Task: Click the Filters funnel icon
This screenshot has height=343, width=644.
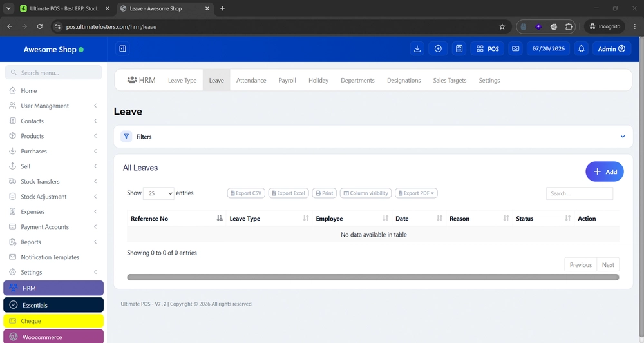Action: click(126, 137)
